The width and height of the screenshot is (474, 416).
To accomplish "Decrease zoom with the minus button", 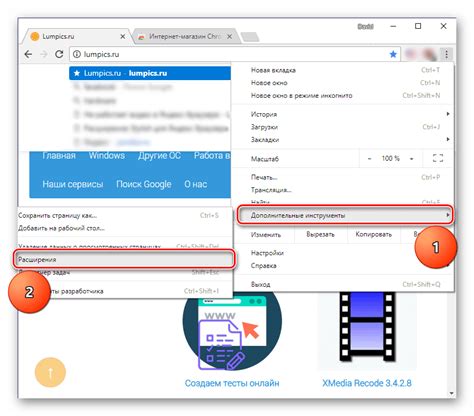I will point(369,159).
